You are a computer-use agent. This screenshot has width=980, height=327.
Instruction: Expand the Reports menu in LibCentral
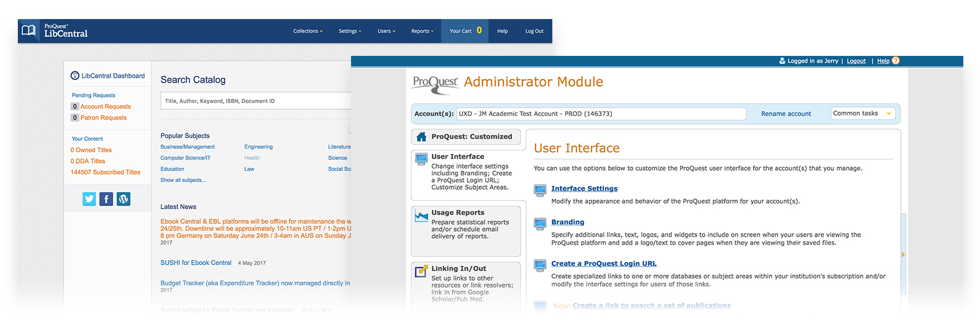pyautogui.click(x=422, y=31)
